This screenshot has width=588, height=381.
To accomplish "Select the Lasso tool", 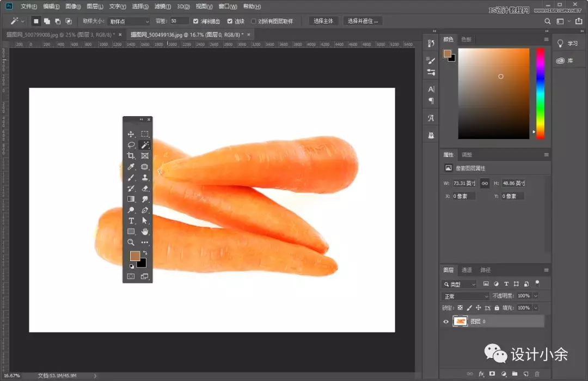I will pos(131,145).
